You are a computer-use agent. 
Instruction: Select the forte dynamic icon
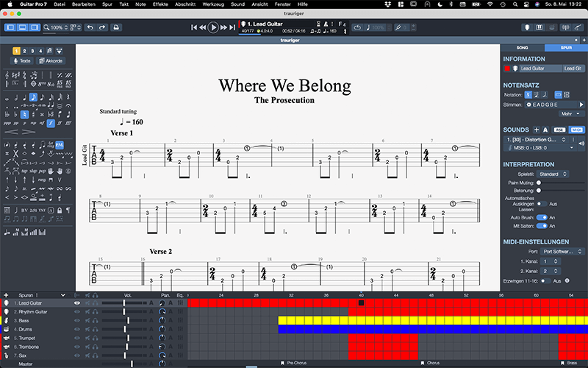click(x=51, y=123)
